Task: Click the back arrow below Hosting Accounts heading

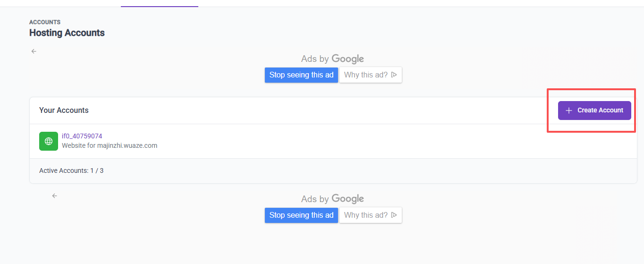Action: tap(34, 51)
